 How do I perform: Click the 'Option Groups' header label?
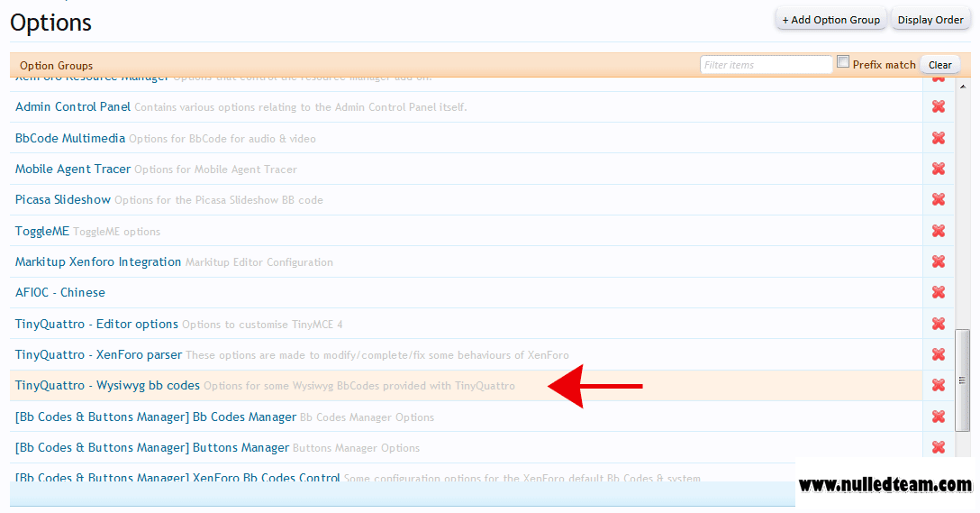(x=56, y=65)
